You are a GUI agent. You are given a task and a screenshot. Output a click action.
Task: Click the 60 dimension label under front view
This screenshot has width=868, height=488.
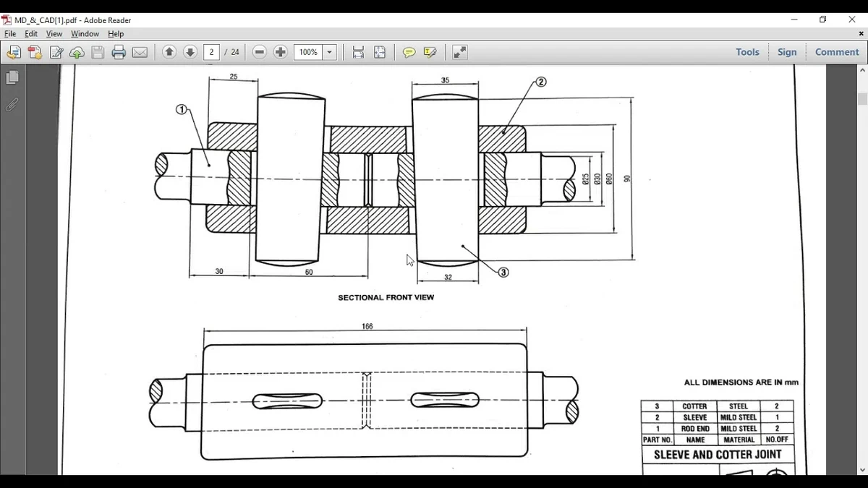309,273
